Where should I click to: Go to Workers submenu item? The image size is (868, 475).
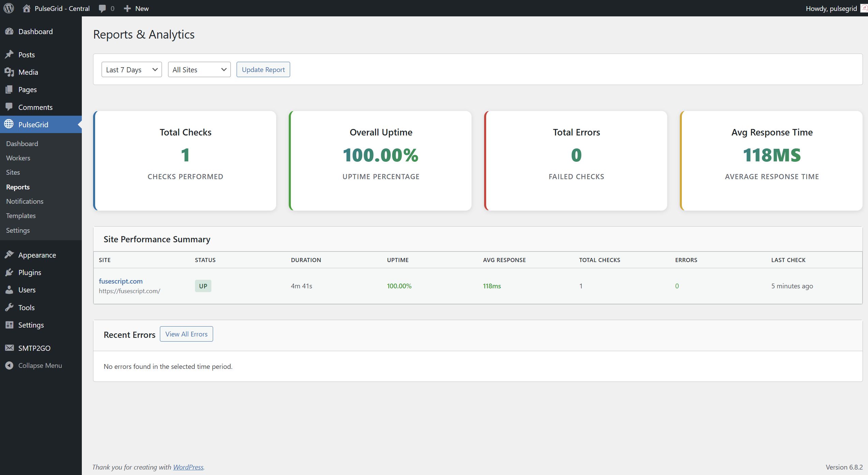[x=18, y=158]
